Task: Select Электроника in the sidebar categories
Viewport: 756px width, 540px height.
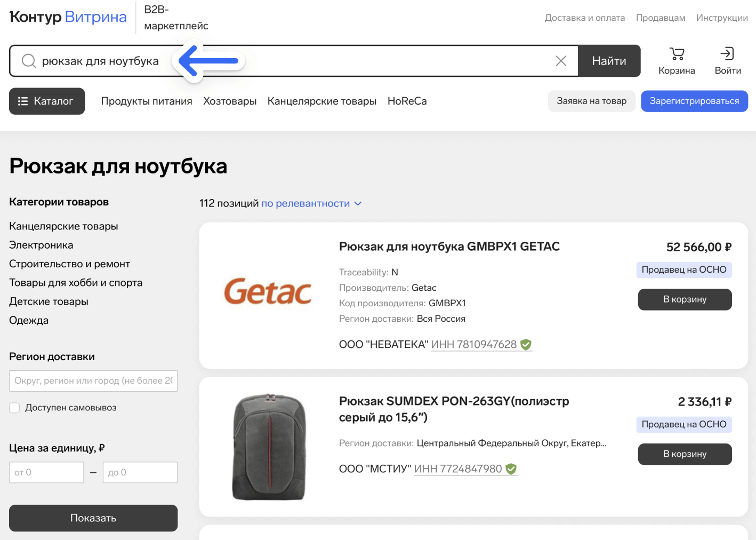Action: (x=41, y=245)
